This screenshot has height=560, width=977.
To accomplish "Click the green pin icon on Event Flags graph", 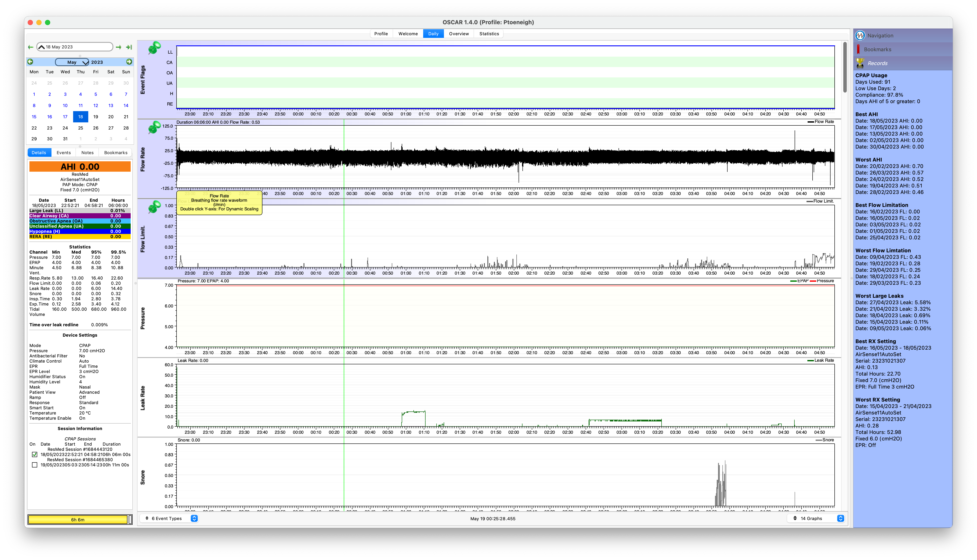I will tap(154, 48).
